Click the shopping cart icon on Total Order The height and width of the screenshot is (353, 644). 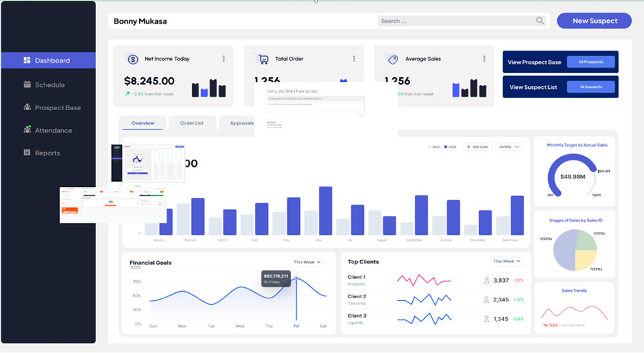coord(263,59)
